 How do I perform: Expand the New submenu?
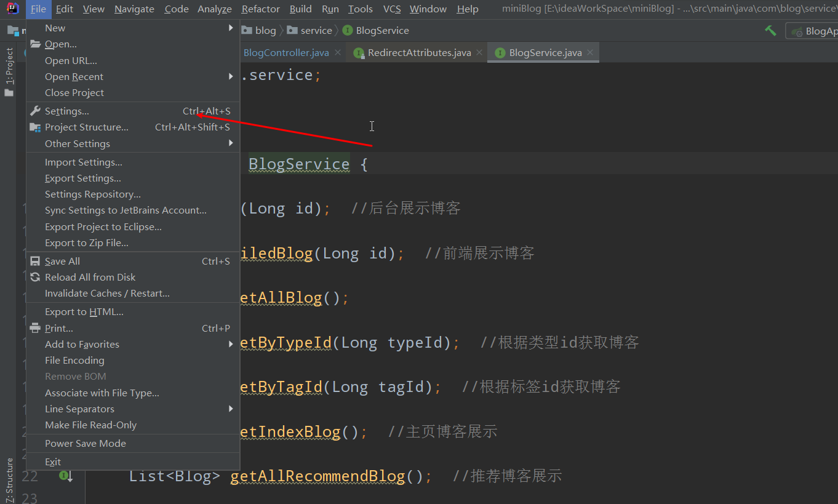133,28
